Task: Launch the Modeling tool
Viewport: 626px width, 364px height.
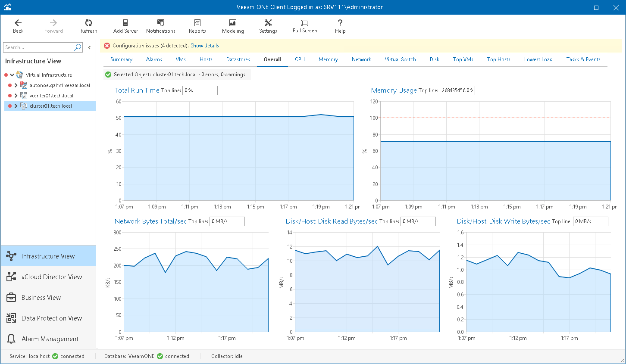Action: pyautogui.click(x=233, y=26)
